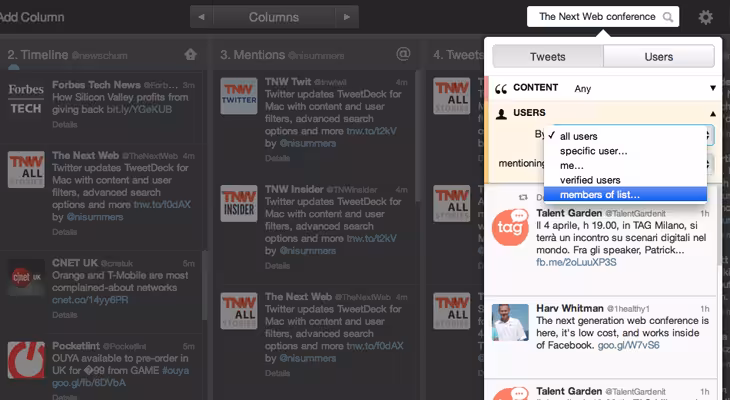Screen dimensions: 730x400
Task: Click the Timeline column scrollbar
Action: click(x=205, y=285)
